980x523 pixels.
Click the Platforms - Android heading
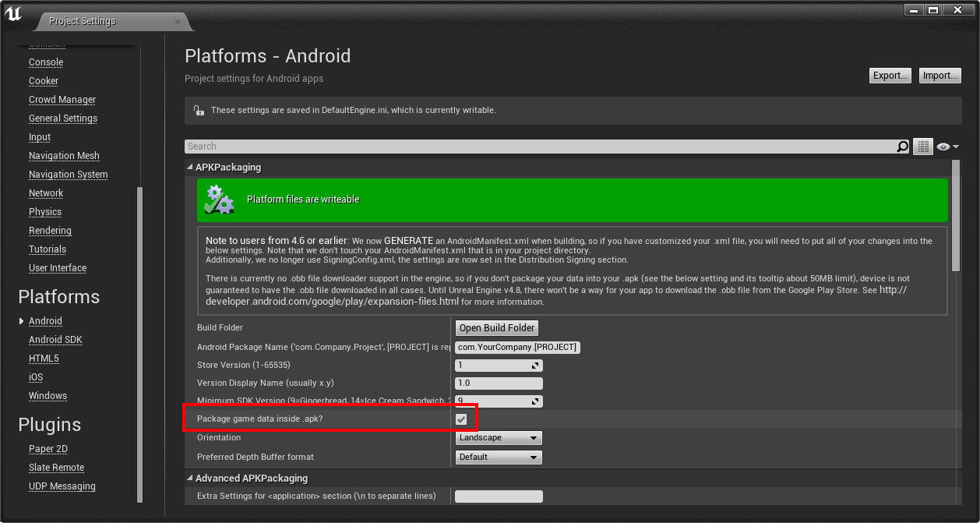pos(268,56)
